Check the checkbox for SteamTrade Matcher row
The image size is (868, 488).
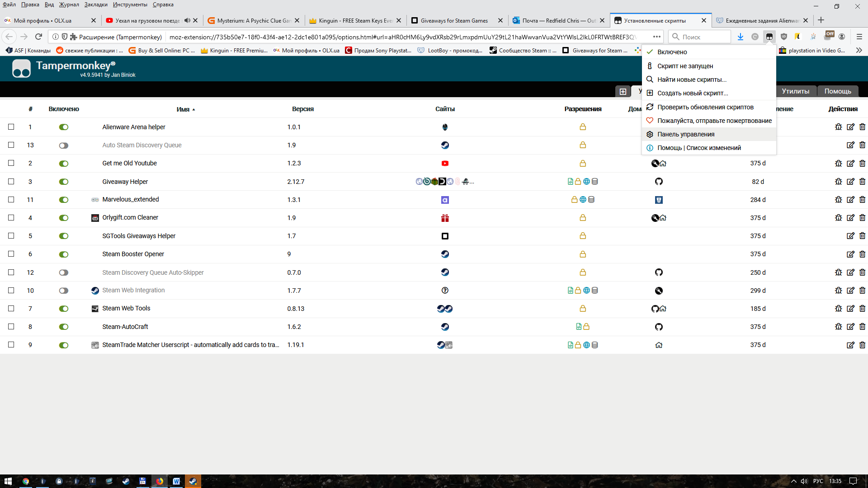pos(11,344)
